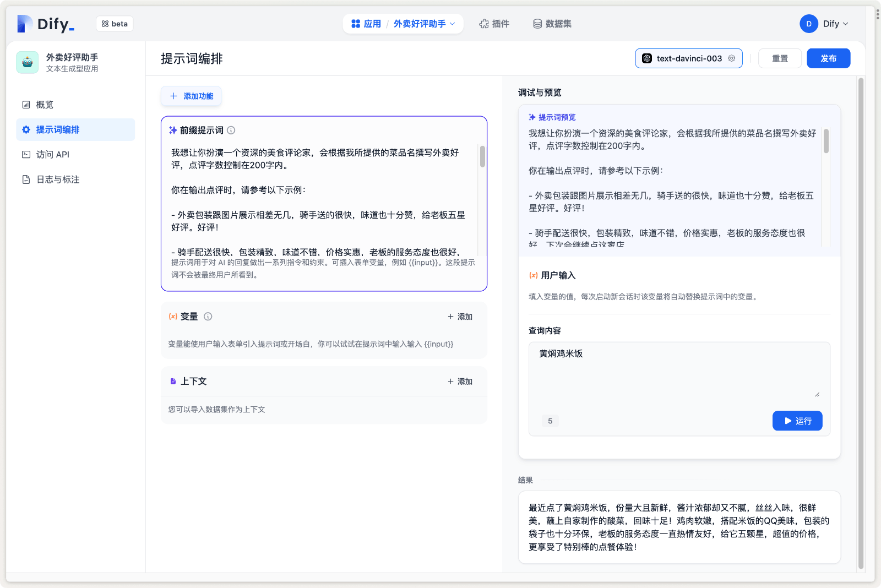Image resolution: width=881 pixels, height=588 pixels.
Task: Go to 概览 in the sidebar
Action: pyautogui.click(x=45, y=105)
